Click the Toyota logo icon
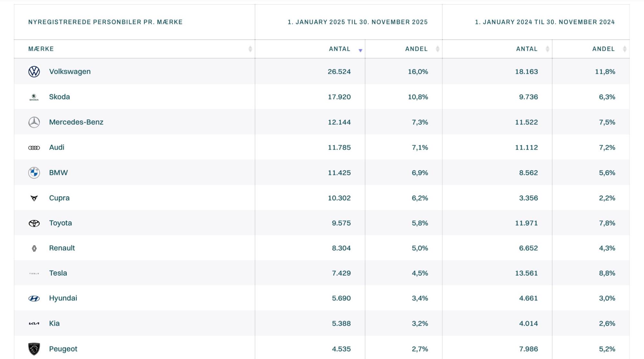Screen dimensions: 644x359 tap(34, 223)
